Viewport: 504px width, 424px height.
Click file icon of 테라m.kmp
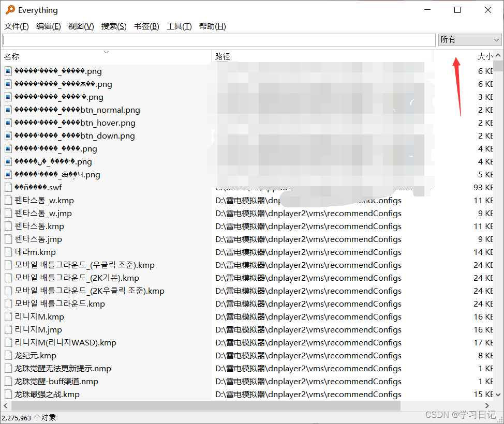point(8,252)
